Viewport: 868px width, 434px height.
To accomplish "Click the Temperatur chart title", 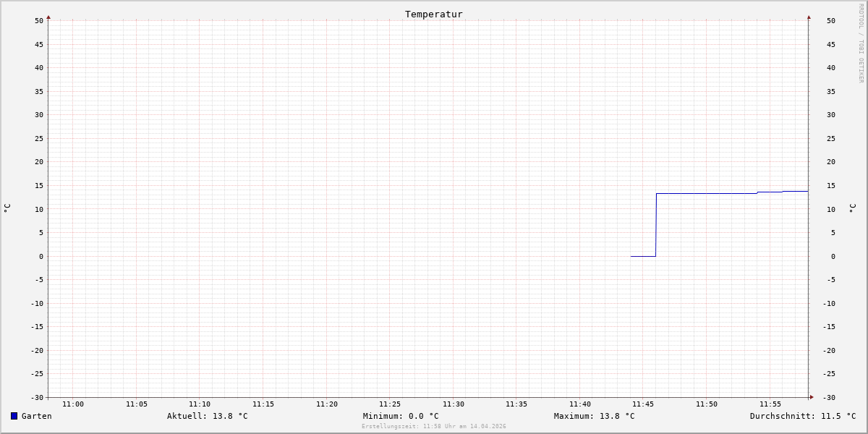I will click(433, 14).
